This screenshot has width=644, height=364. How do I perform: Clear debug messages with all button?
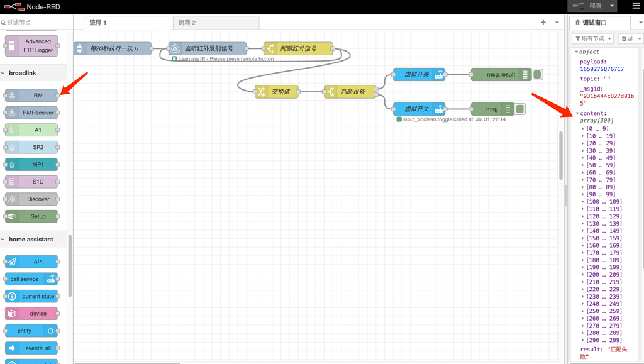coord(629,38)
